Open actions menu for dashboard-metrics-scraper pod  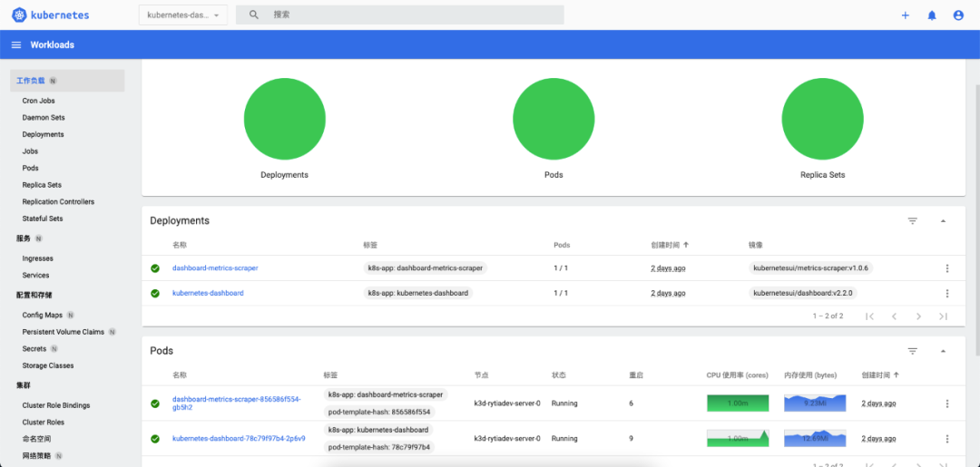pos(946,404)
